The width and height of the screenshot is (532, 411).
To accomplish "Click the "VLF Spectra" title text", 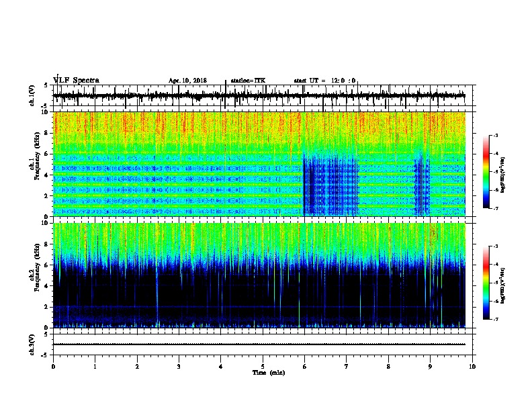I will 76,81.
